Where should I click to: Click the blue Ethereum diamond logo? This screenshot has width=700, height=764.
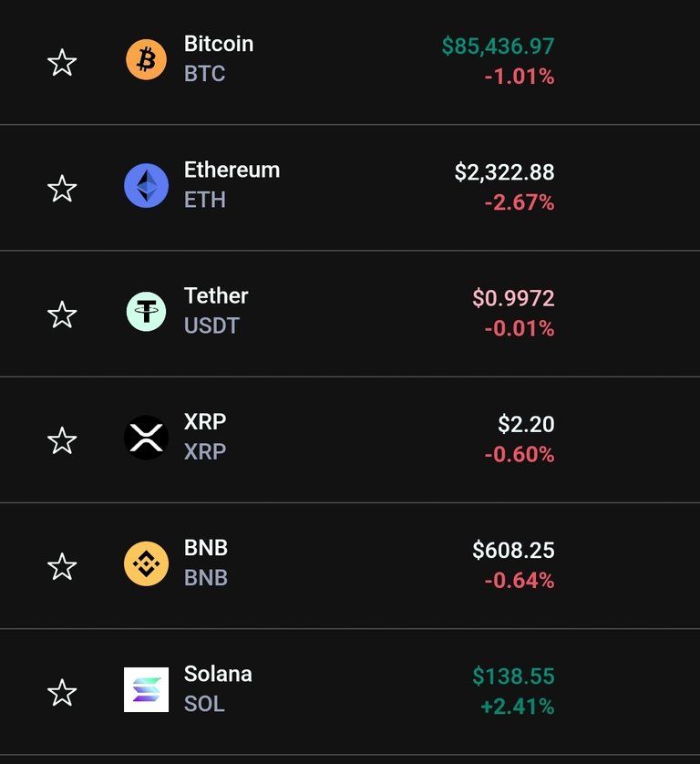(146, 186)
